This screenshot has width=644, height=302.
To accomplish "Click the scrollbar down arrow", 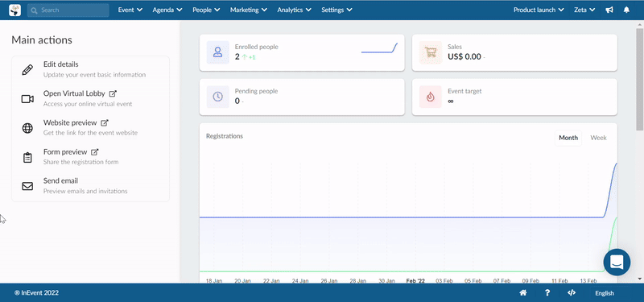I will [x=640, y=279].
